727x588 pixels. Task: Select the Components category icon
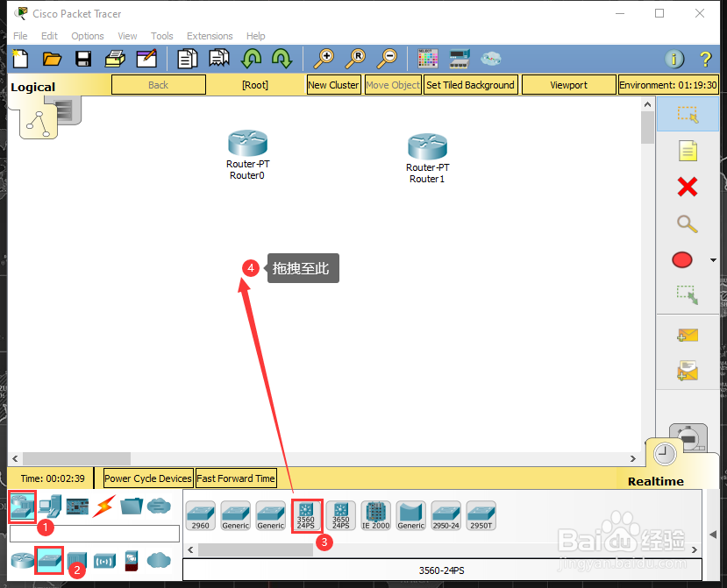point(77,506)
